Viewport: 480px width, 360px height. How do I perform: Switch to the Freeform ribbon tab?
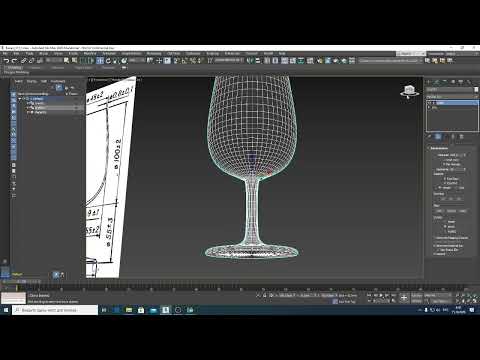click(x=35, y=68)
